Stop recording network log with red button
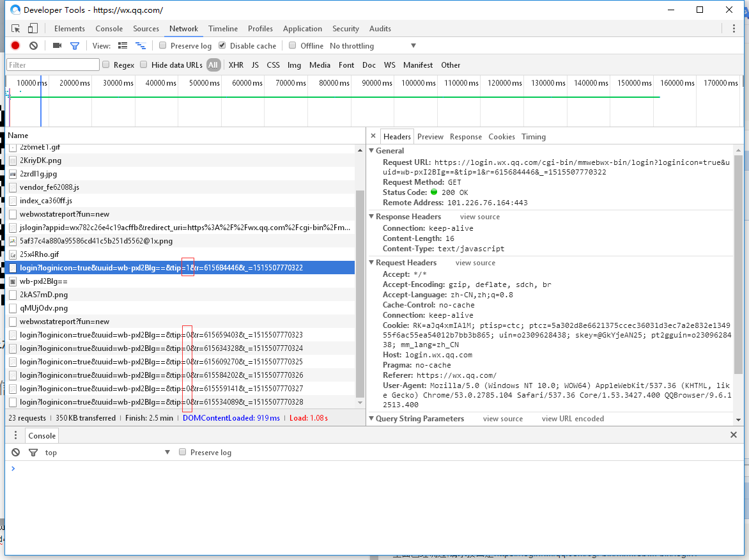The height and width of the screenshot is (560, 749). (15, 45)
